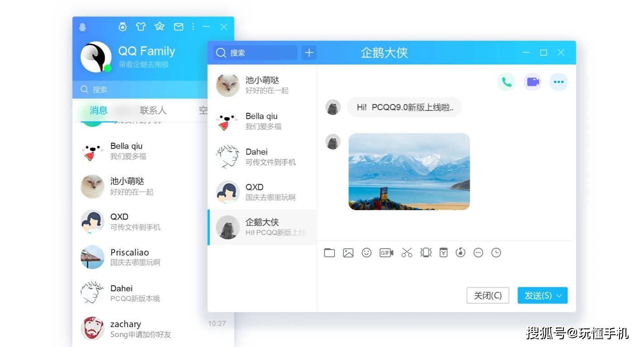This screenshot has width=644, height=347.
Task: Select Bella qiu in chat window sidebar
Action: click(262, 121)
